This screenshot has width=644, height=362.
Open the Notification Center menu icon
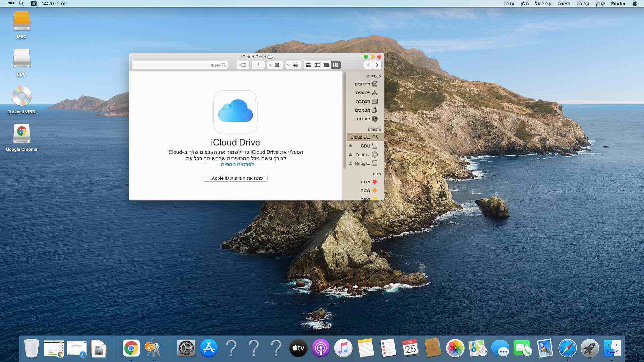[11, 4]
